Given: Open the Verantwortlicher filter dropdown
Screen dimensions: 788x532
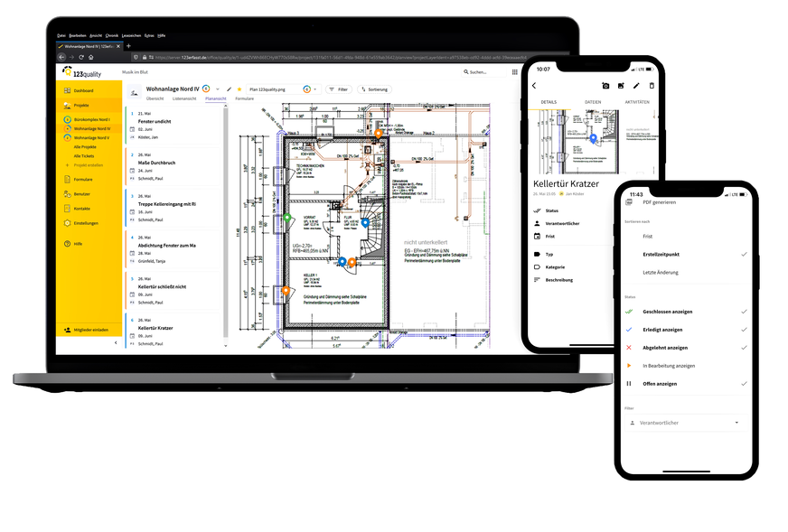Looking at the screenshot, I should pos(689,423).
